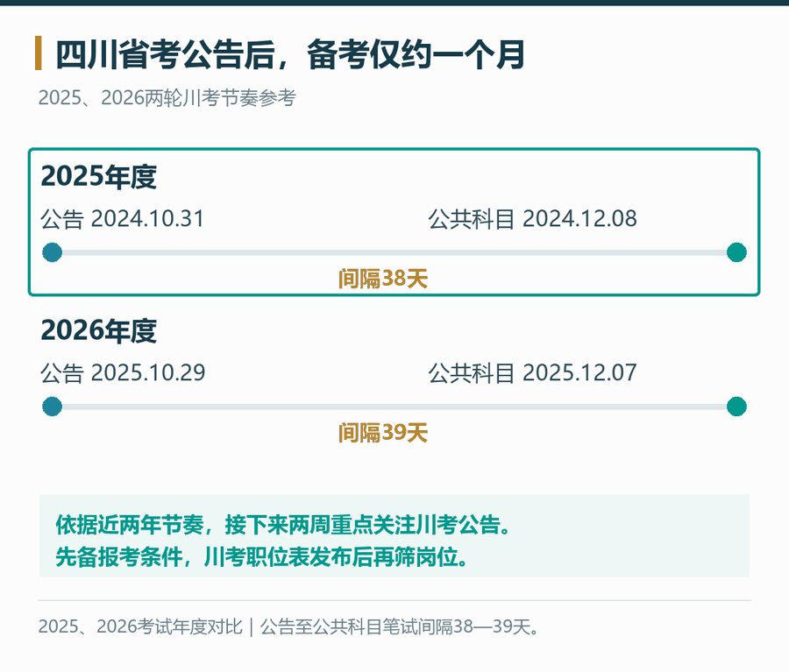
Task: Select the subtitle 2025、2026两轮川考节奏参考
Action: point(167,97)
